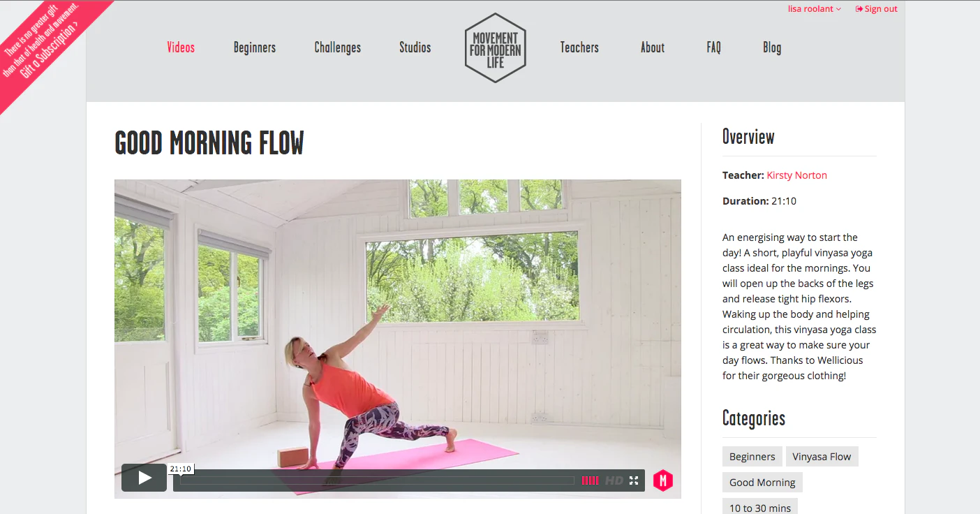This screenshot has height=514, width=980.
Task: Open the lisa roolant account dropdown
Action: (815, 9)
